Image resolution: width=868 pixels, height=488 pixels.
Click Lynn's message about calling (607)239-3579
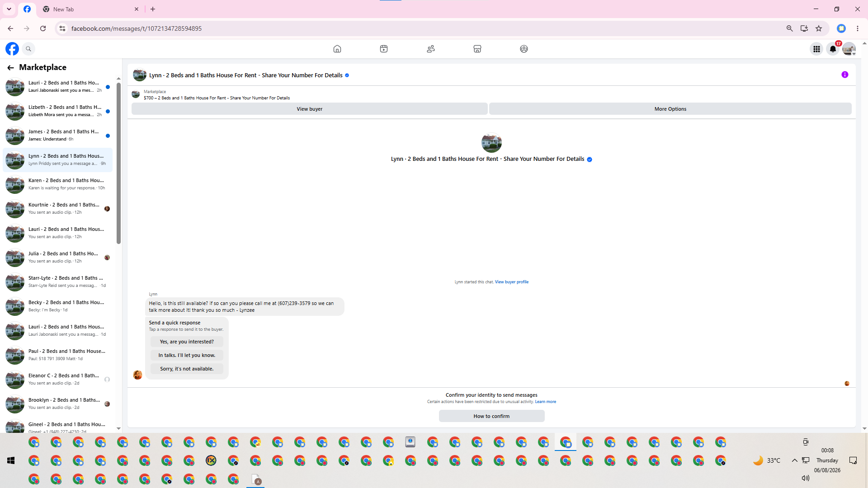tap(244, 307)
